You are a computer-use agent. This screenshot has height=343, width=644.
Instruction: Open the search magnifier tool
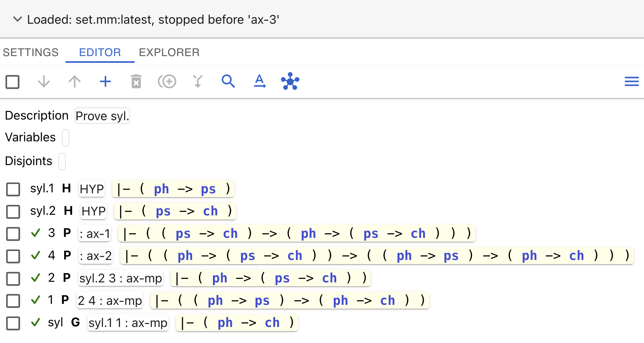click(x=228, y=81)
